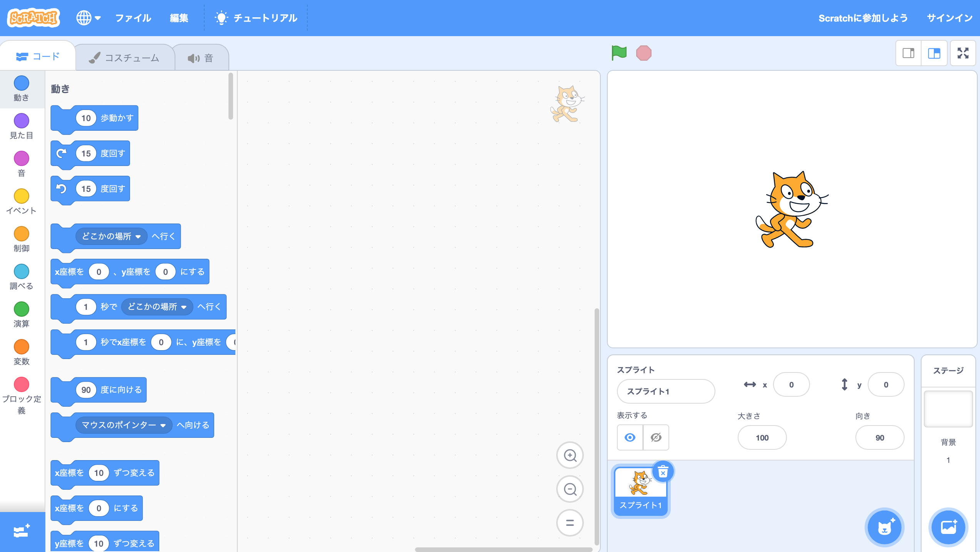980x552 pixels.
Task: Click the sprite y position field
Action: (886, 384)
